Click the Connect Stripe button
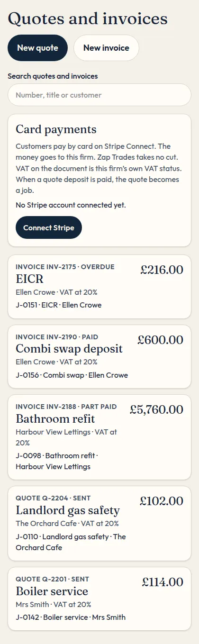Viewport: 199px width, 644px height. click(49, 227)
